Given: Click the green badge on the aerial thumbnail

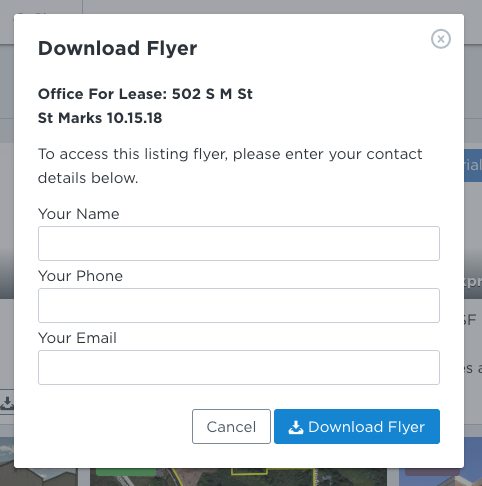Looking at the screenshot, I should point(126,472).
